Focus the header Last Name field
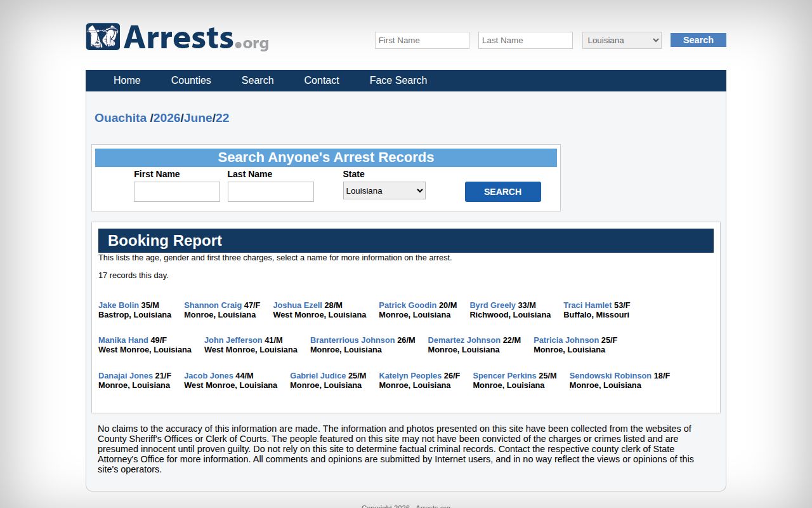 (525, 40)
